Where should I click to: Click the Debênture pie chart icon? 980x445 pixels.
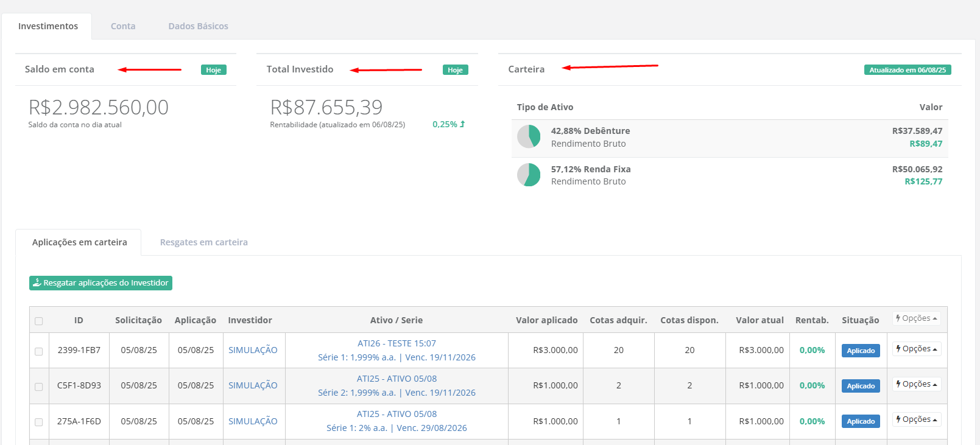pos(529,136)
